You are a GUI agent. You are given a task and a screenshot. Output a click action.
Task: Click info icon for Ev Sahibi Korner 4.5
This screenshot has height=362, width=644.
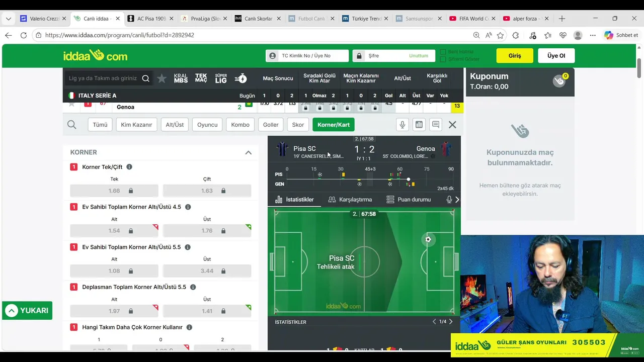tap(188, 207)
